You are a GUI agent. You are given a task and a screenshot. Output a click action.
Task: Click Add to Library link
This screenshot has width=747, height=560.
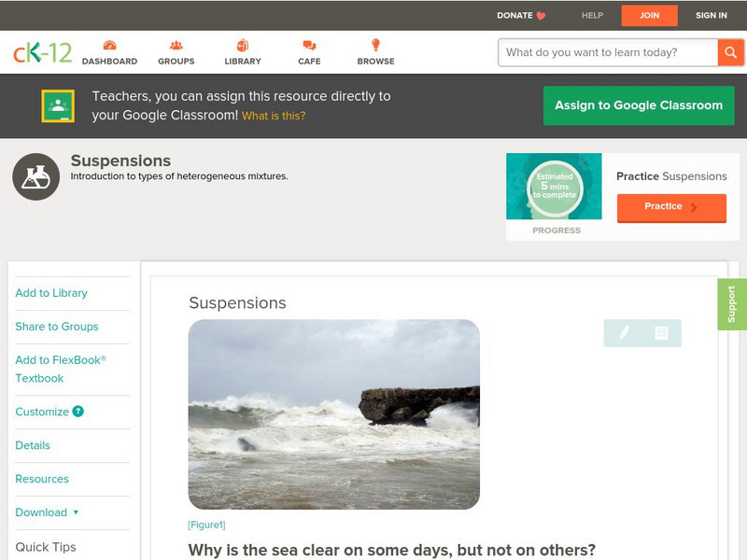pyautogui.click(x=51, y=293)
